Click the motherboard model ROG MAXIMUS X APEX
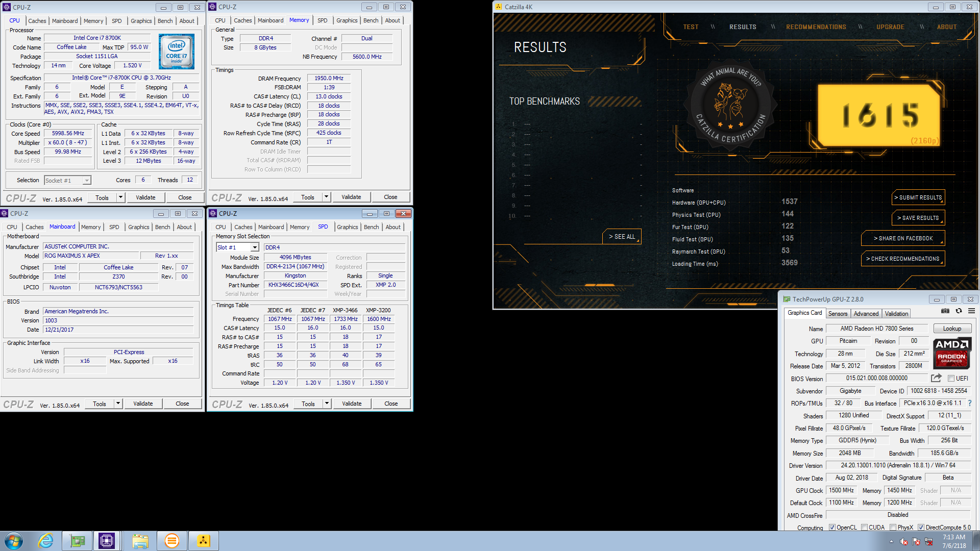The image size is (980, 551). 91,256
